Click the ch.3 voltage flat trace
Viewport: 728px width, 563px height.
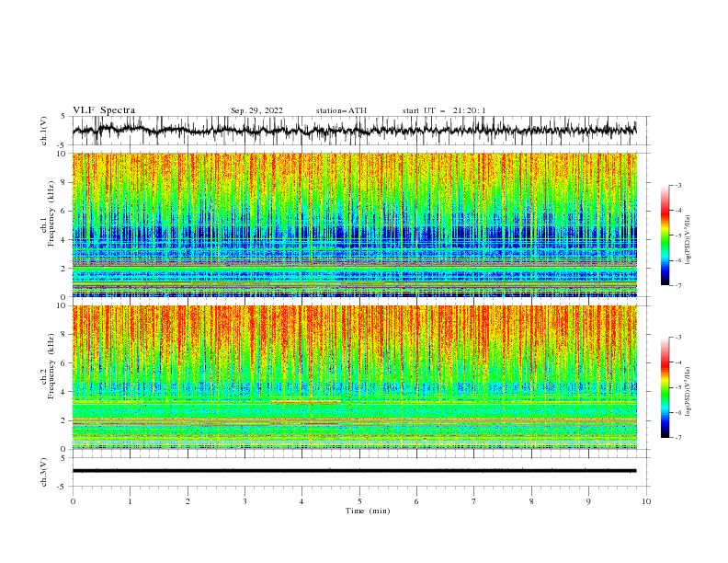(x=354, y=471)
